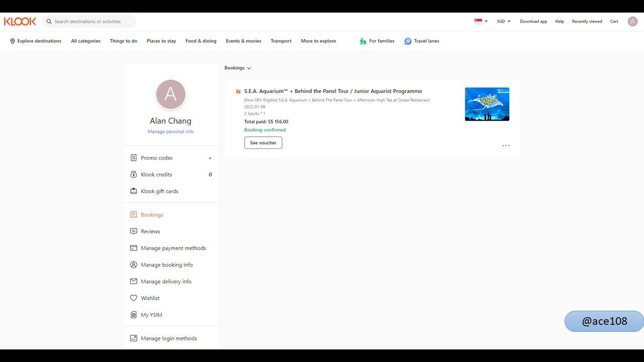Open the SGD currency dropdown
The height and width of the screenshot is (362, 644).
coord(504,22)
